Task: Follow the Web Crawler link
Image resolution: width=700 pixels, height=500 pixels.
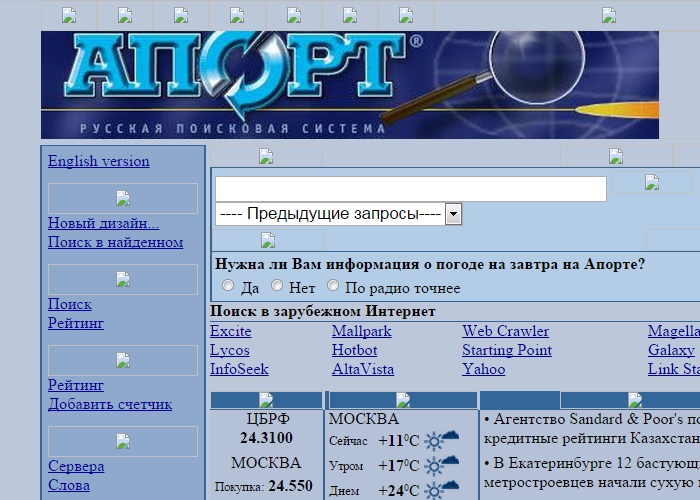Action: point(505,331)
